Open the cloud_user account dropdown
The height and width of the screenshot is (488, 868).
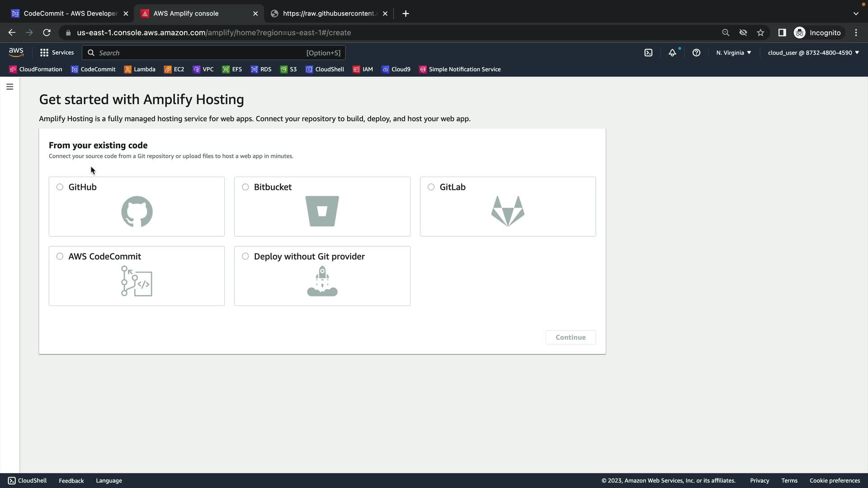click(813, 53)
